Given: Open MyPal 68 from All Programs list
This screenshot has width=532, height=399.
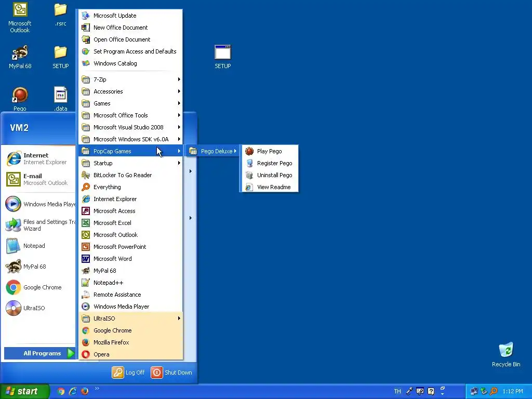Looking at the screenshot, I should tap(131, 270).
